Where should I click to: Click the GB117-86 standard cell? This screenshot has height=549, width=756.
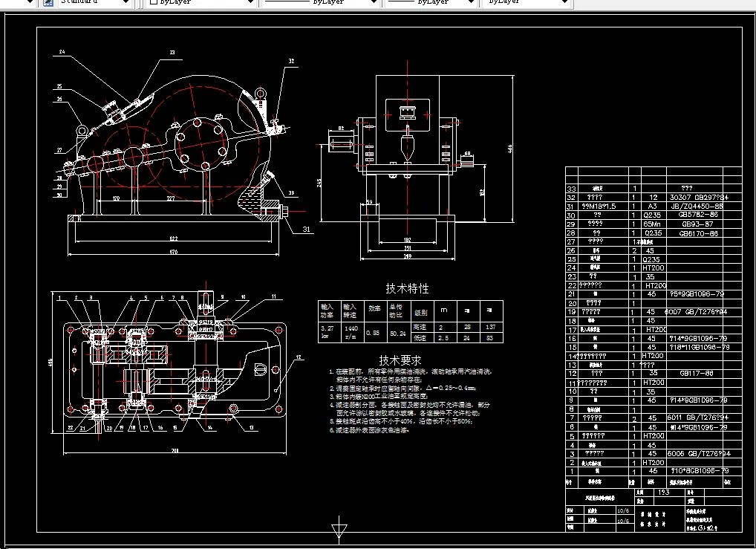[x=696, y=373]
